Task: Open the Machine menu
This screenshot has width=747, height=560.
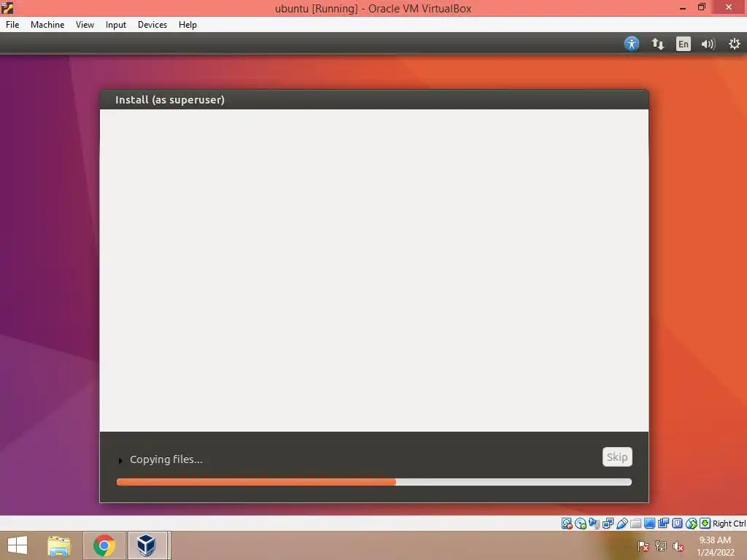Action: [x=47, y=25]
